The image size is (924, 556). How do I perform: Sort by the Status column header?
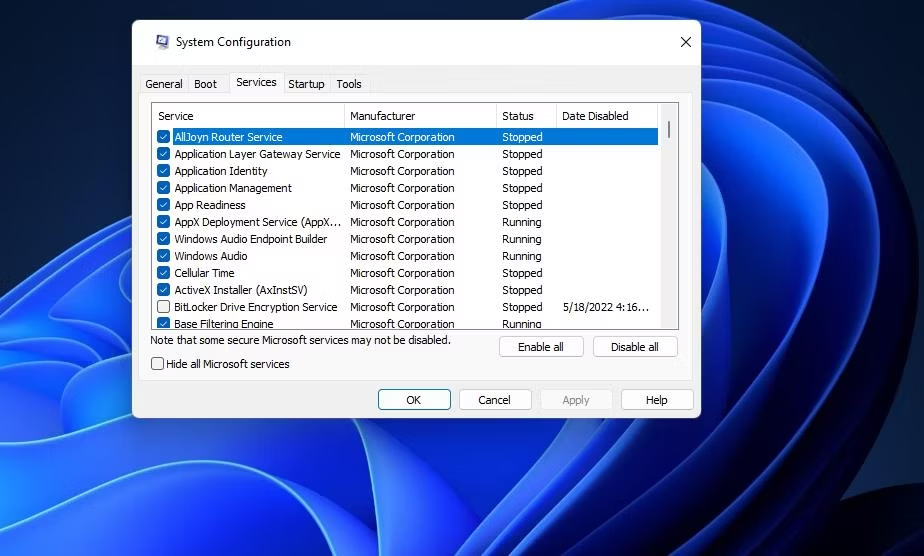527,116
